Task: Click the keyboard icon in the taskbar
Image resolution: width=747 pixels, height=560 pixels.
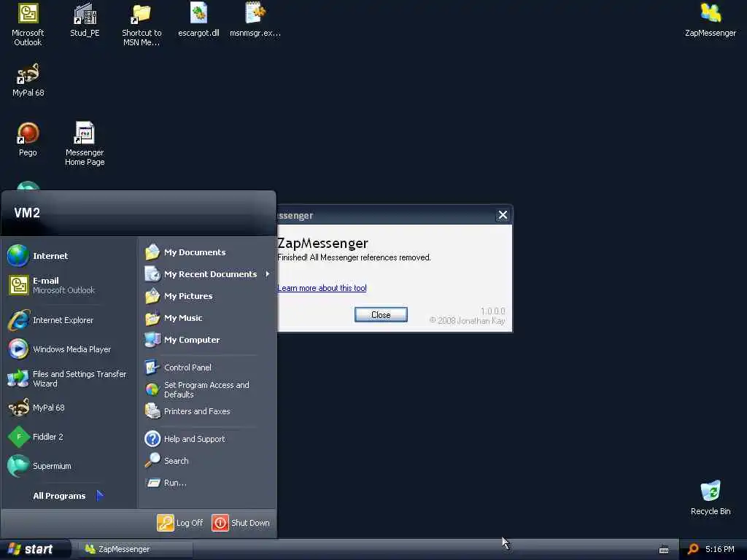Action: pyautogui.click(x=664, y=550)
